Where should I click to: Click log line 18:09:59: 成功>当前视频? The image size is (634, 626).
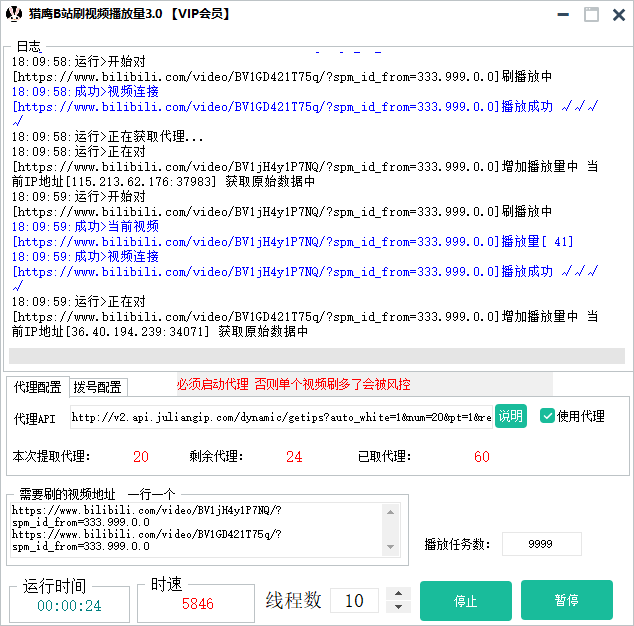pos(85,226)
